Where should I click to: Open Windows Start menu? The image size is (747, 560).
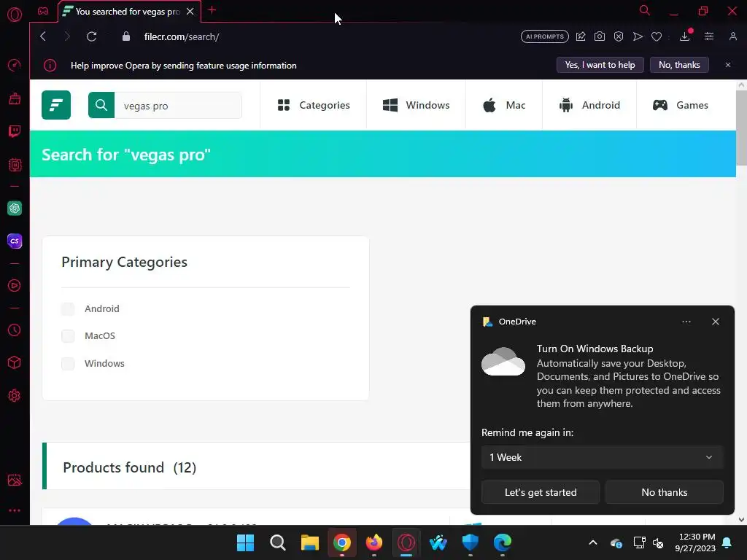click(x=245, y=542)
